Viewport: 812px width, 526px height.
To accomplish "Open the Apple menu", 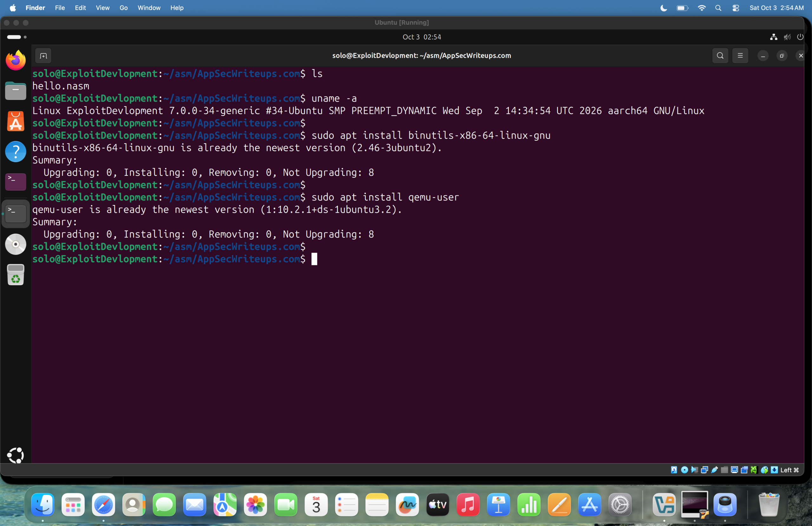I will pos(13,8).
